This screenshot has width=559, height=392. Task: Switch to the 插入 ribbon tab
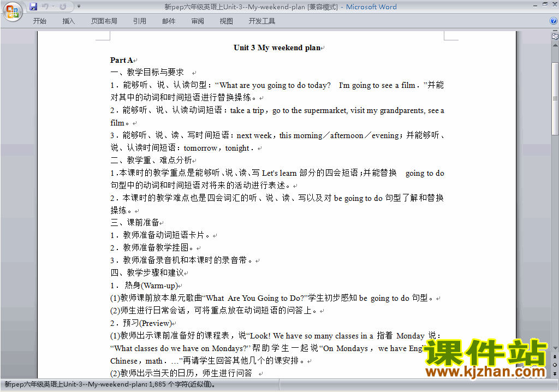pos(68,21)
